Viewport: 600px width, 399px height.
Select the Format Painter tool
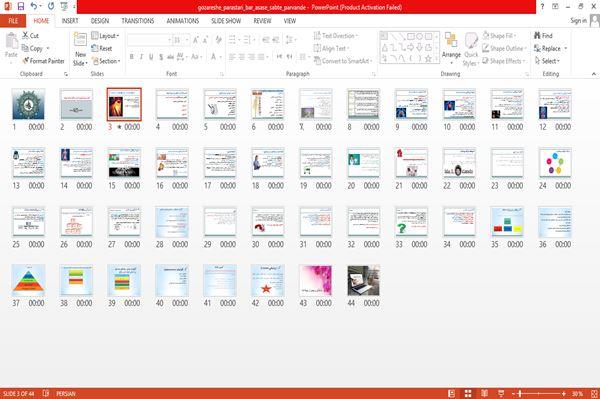tap(43, 61)
